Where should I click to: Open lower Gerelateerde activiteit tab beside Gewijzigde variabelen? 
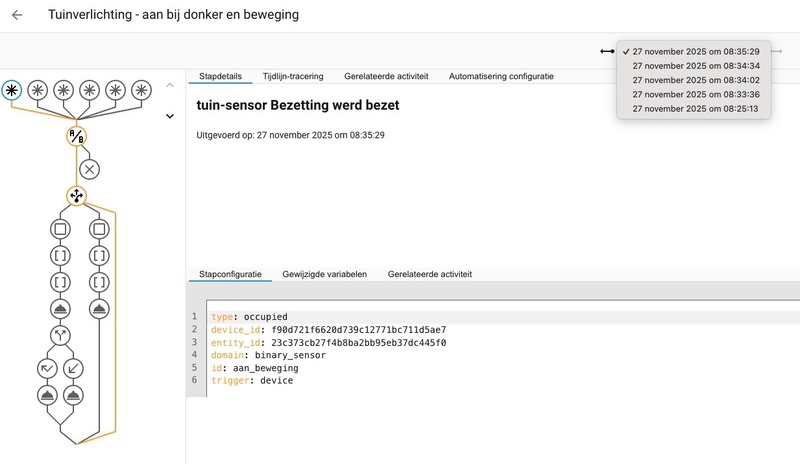click(x=430, y=274)
